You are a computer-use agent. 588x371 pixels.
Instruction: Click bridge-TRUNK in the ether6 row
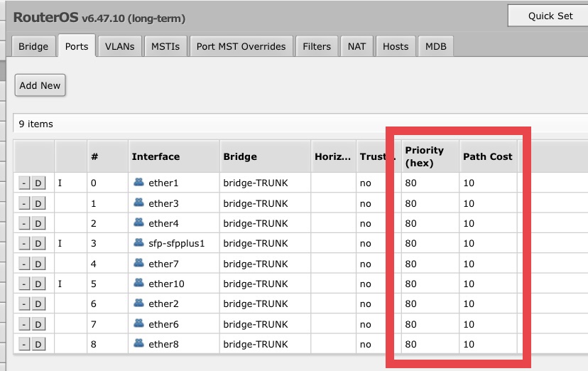[x=256, y=324]
